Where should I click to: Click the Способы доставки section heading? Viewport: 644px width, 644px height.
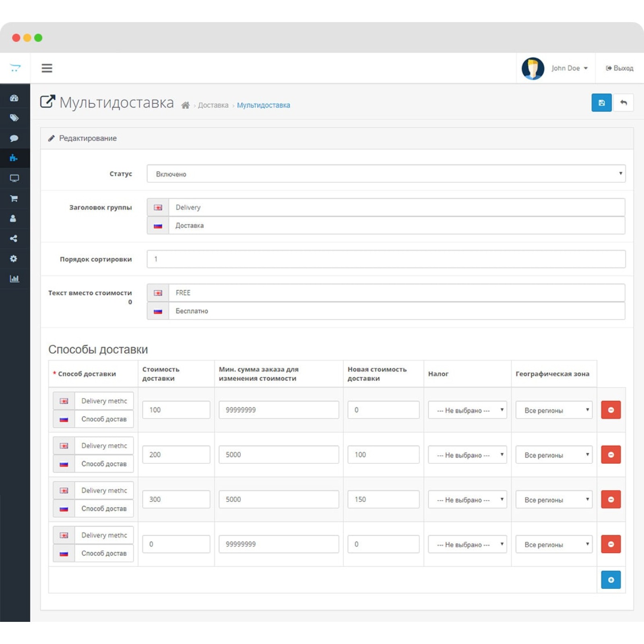(98, 349)
